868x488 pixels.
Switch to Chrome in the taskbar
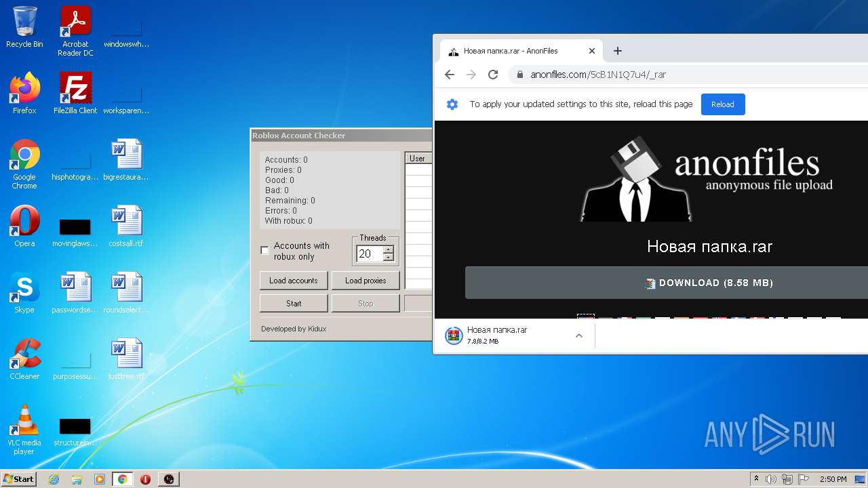point(123,479)
